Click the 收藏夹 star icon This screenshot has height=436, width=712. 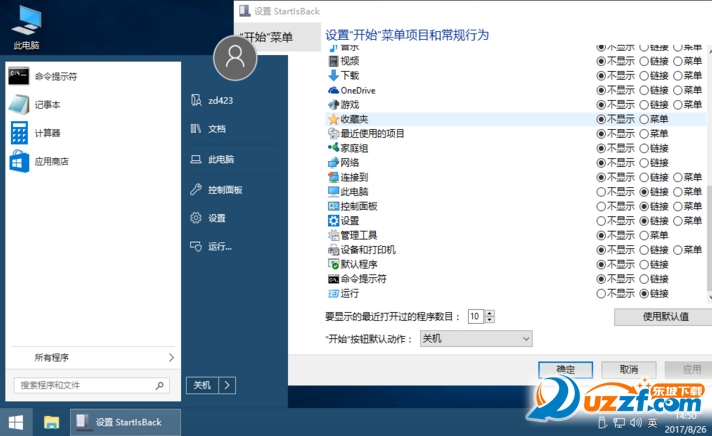pos(333,119)
